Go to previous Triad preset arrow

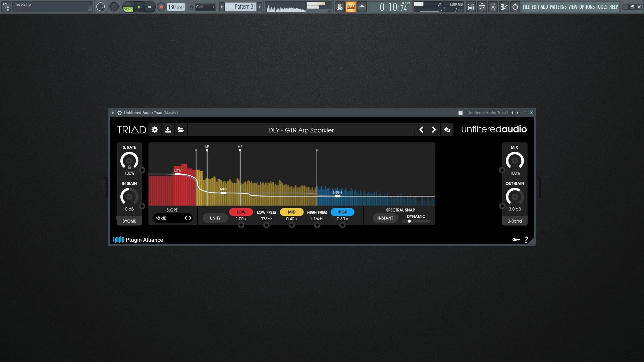point(421,130)
